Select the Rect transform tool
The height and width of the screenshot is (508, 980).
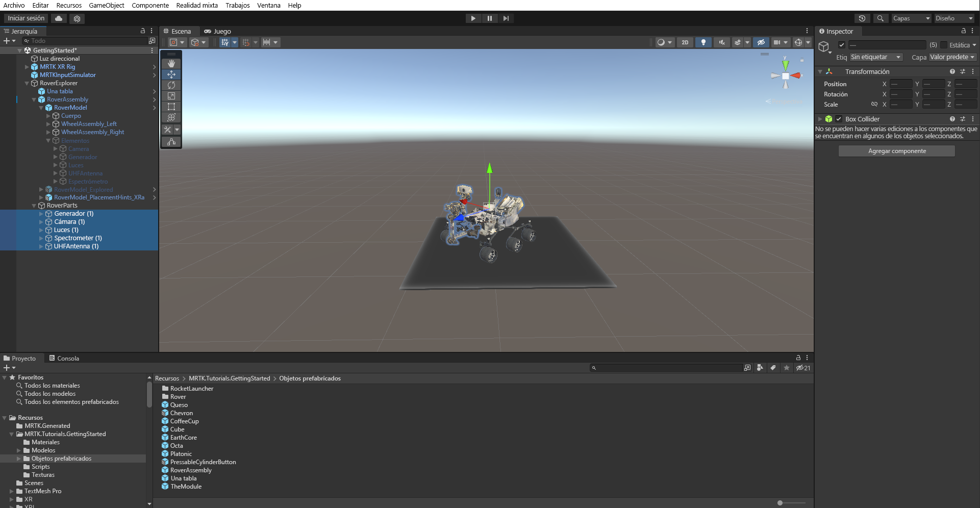[x=171, y=107]
